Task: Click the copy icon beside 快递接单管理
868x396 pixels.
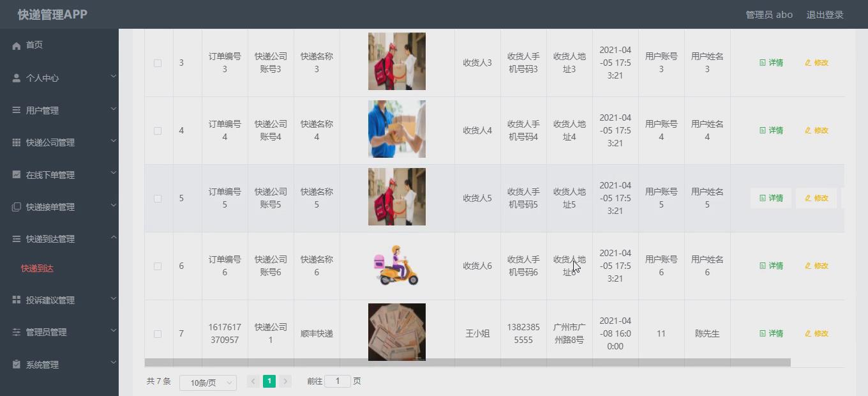Action: point(17,207)
